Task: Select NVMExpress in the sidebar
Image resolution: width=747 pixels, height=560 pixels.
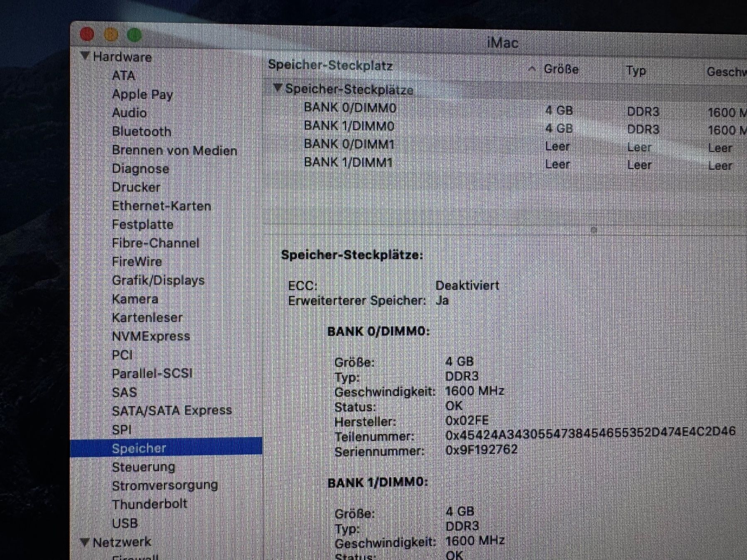Action: point(151,336)
